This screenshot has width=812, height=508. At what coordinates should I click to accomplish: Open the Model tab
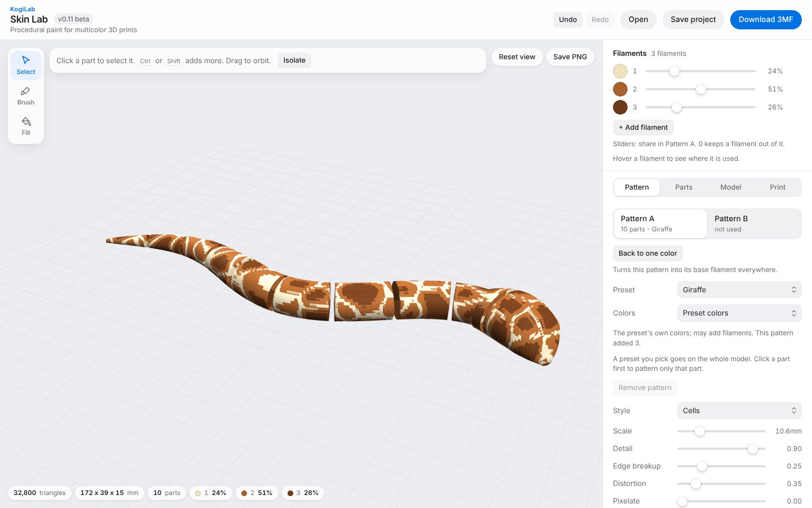click(x=731, y=187)
